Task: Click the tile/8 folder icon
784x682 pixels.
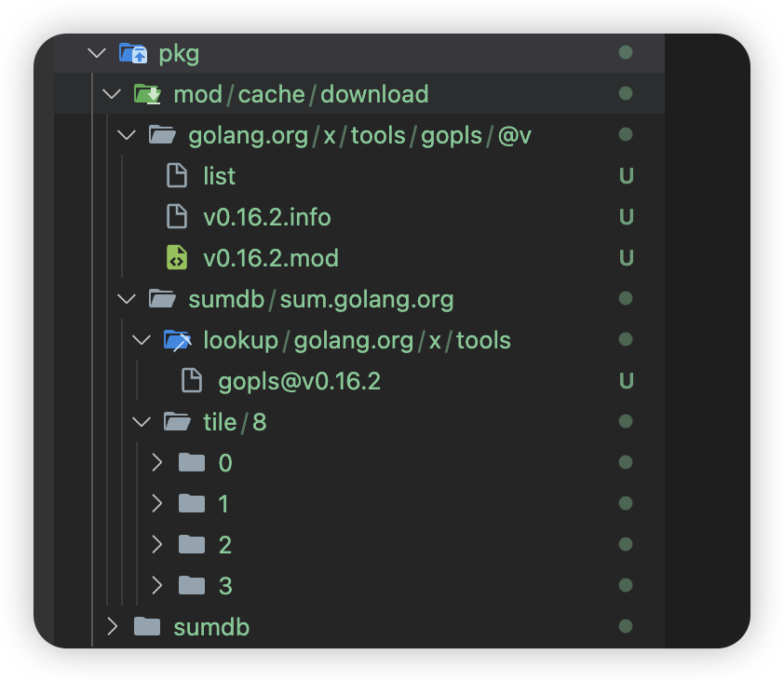Action: coord(177,422)
